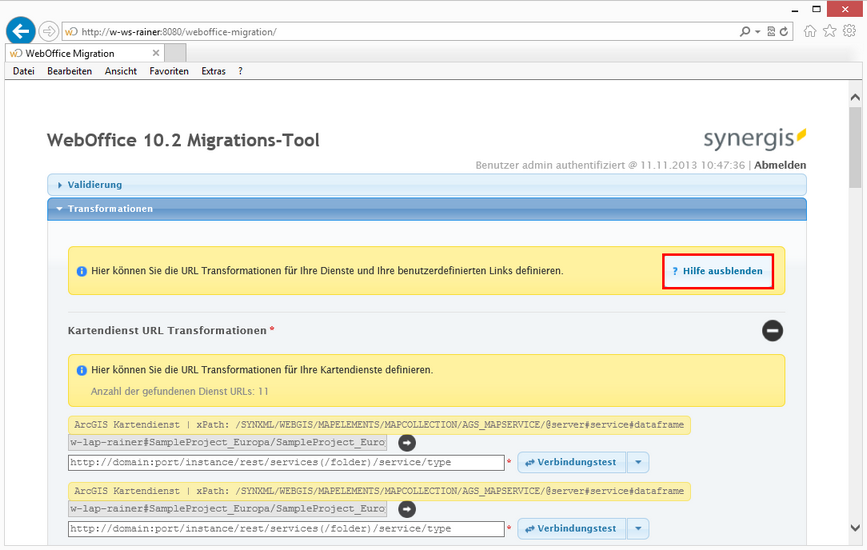
Task: Refresh the page with the reload icon
Action: 784,32
